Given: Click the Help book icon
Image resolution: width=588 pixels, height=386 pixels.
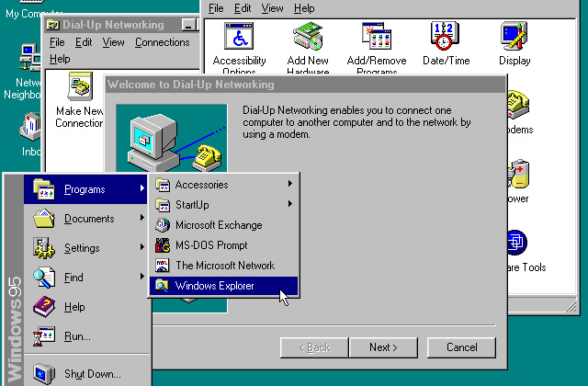Looking at the screenshot, I should tap(44, 306).
